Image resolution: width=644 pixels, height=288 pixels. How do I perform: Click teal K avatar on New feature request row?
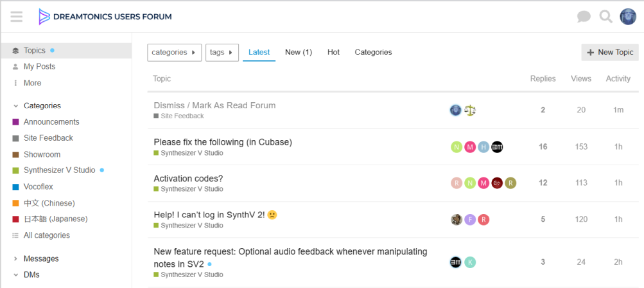(470, 262)
